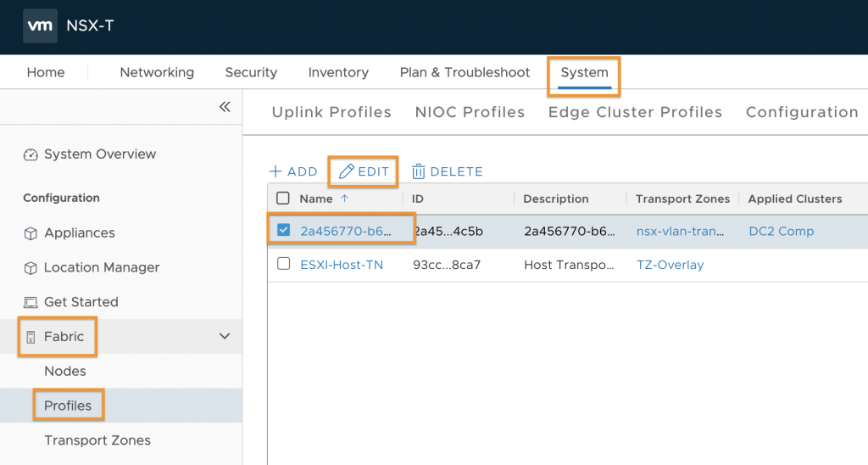Click the ID cell 93cc...8ca7
Viewport: 868px width, 465px height.
click(447, 265)
